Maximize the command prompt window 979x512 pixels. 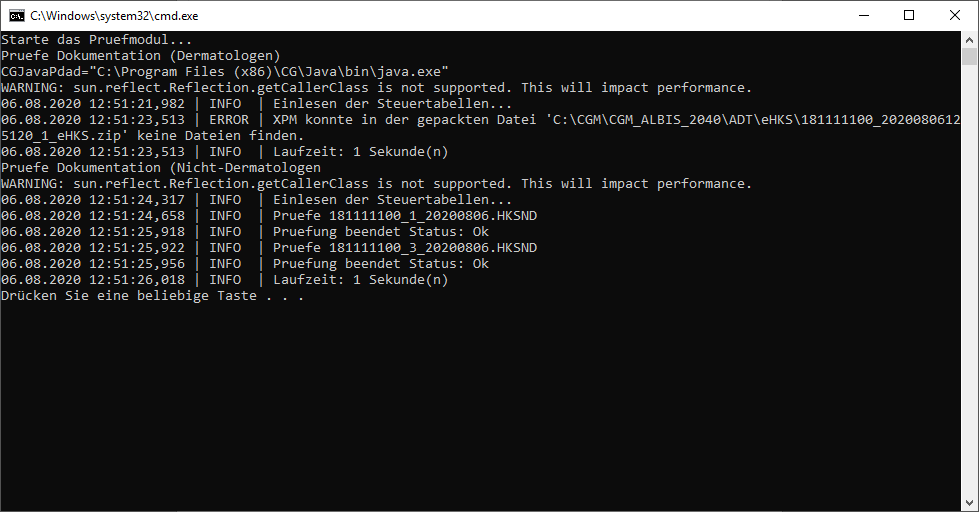point(909,16)
